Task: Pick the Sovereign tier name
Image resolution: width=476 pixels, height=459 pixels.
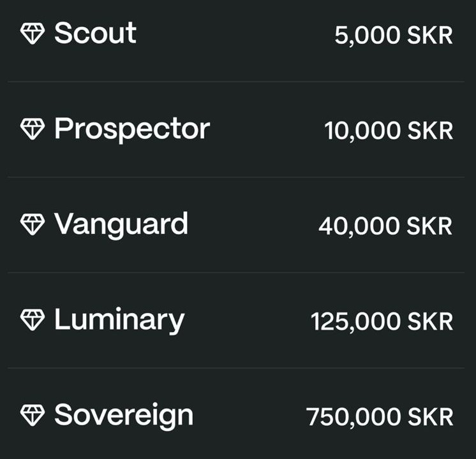Action: [x=123, y=416]
